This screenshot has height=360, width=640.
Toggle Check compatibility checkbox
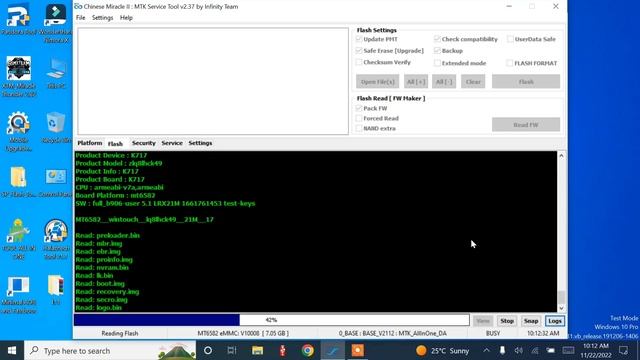tap(437, 39)
